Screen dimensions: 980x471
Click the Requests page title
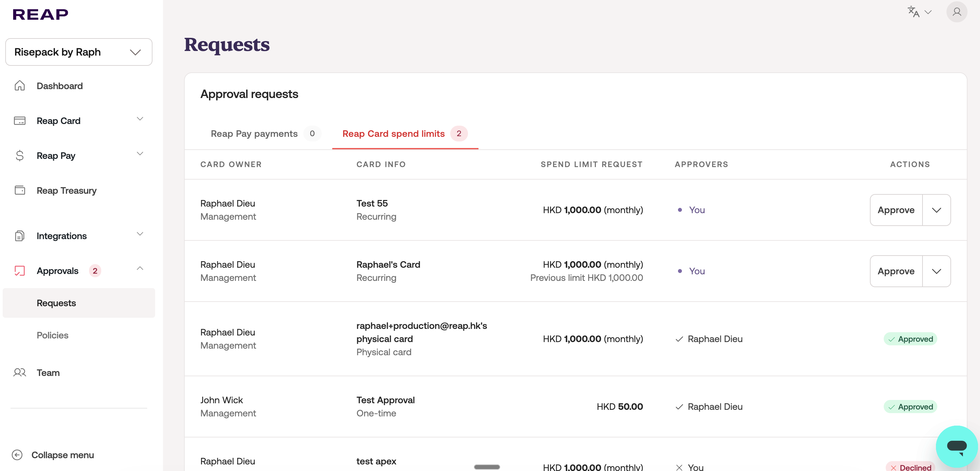227,44
